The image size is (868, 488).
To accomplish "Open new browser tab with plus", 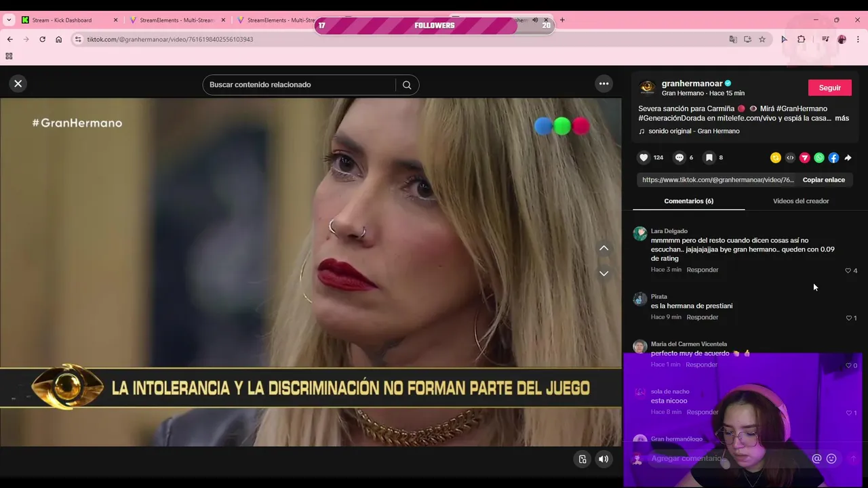I will pos(562,20).
